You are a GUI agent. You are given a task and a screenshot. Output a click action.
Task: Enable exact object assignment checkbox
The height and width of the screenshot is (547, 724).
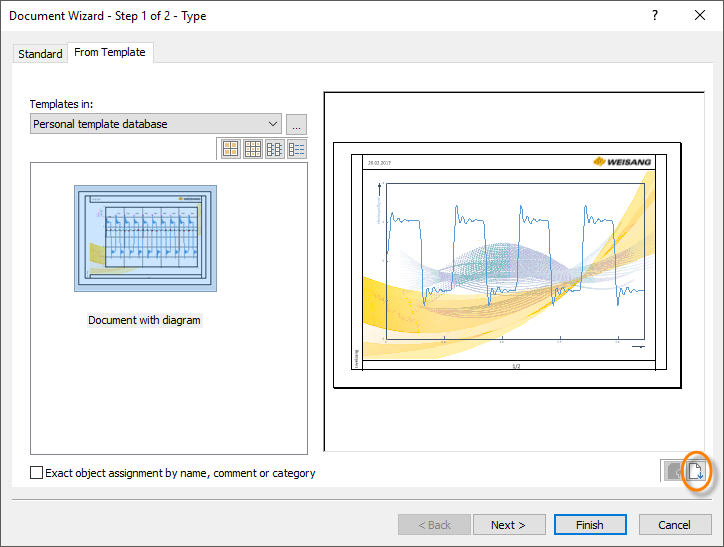pos(37,473)
